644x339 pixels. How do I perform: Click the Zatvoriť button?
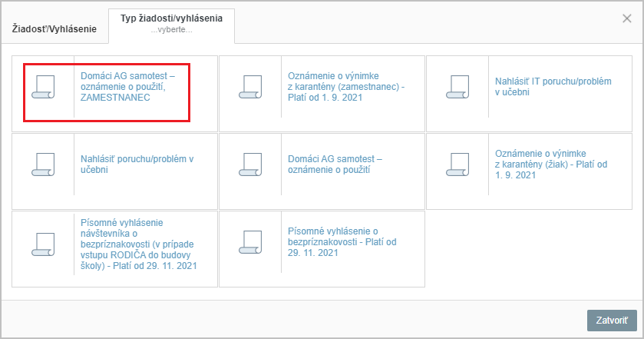(x=612, y=320)
